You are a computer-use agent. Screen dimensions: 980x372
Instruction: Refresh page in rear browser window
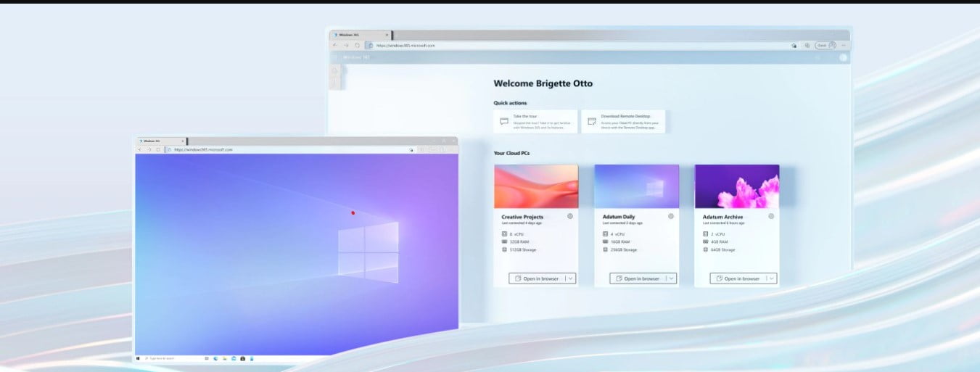(x=357, y=45)
